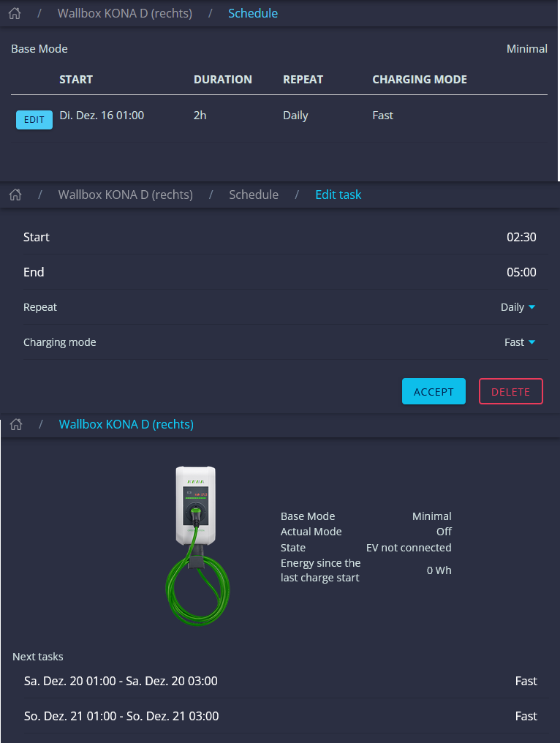Click home icon in the Schedule breadcrumb
The image size is (560, 743).
(15, 13)
